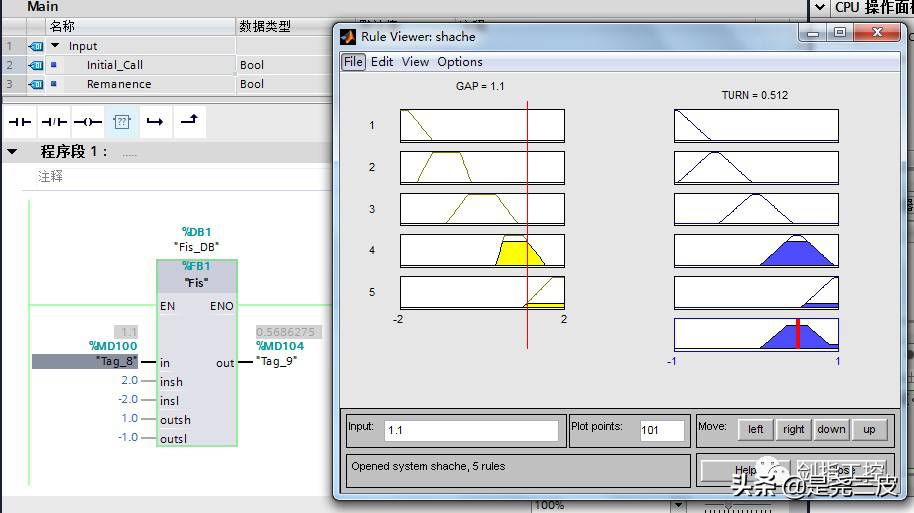The image size is (914, 513).
Task: Click insh value 2.0
Action: pyautogui.click(x=129, y=381)
